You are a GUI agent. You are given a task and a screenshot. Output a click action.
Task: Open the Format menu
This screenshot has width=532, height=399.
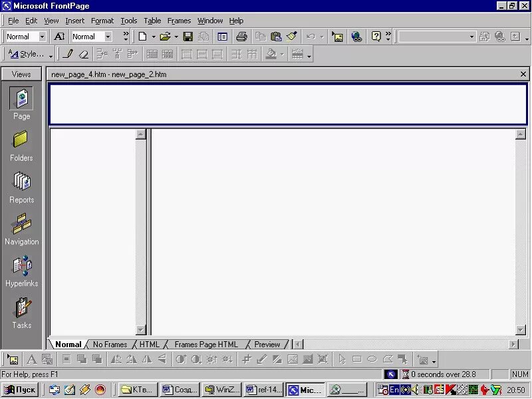pyautogui.click(x=102, y=21)
